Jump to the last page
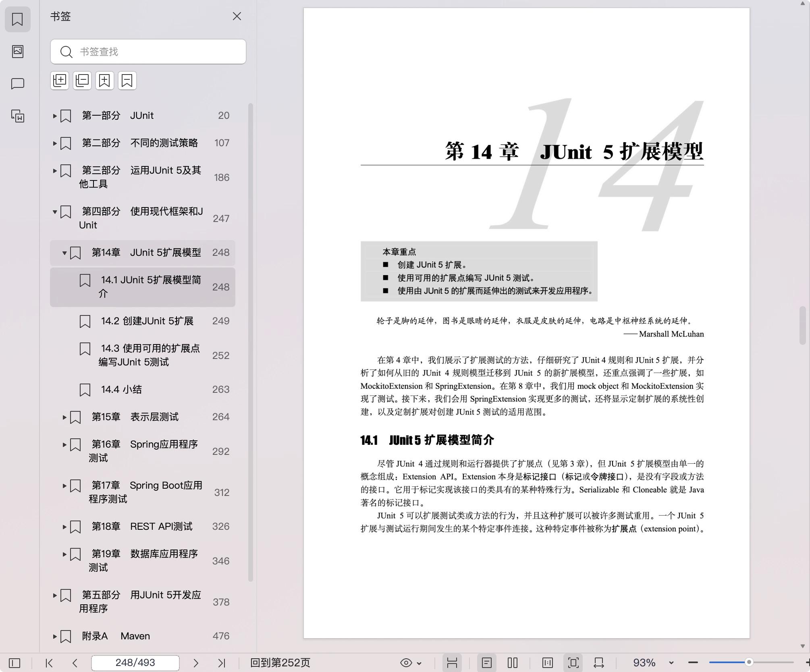810x672 pixels. 222,663
